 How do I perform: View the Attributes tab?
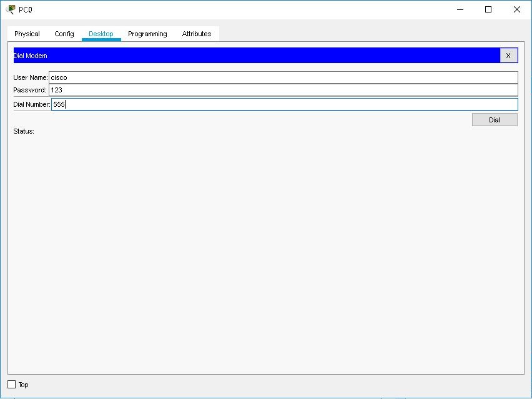pyautogui.click(x=197, y=34)
